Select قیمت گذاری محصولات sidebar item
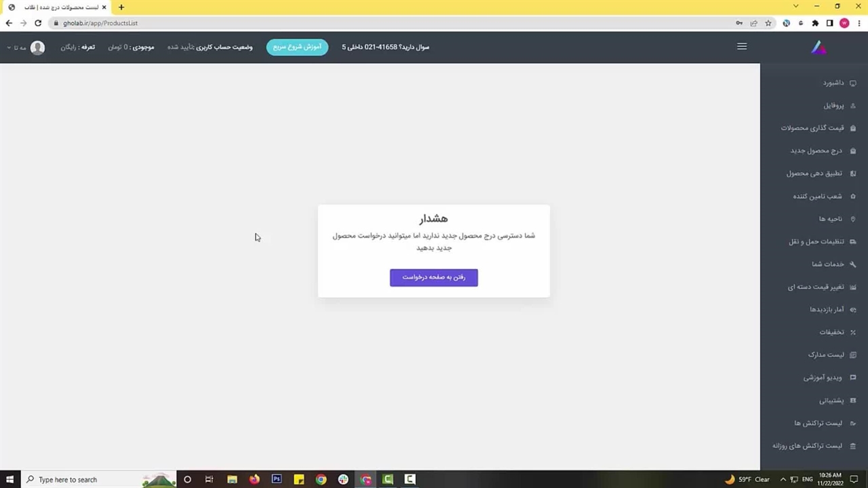The height and width of the screenshot is (488, 868). (x=812, y=128)
